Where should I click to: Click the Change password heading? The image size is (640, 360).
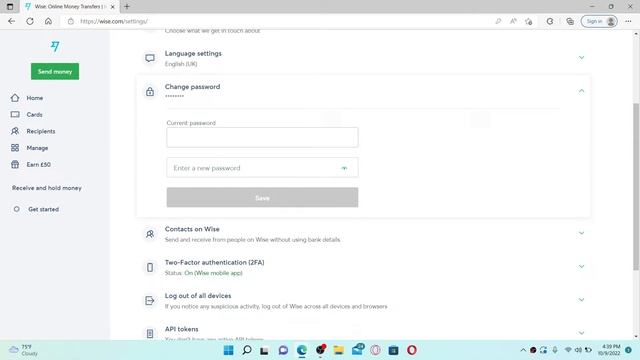point(192,87)
